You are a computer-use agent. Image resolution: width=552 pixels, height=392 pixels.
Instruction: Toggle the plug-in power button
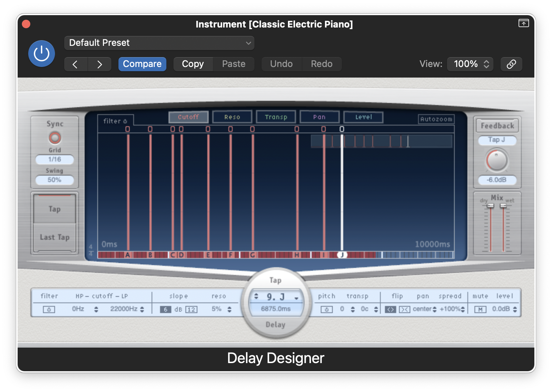coord(42,54)
